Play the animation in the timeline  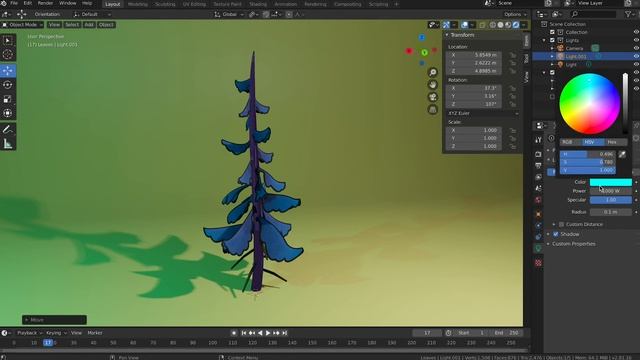[x=268, y=333]
